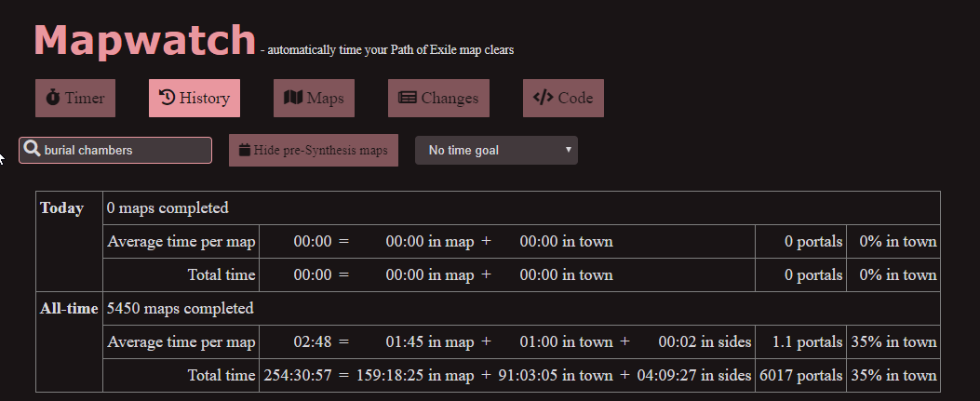Click the Changes newspaper icon

coord(407,98)
